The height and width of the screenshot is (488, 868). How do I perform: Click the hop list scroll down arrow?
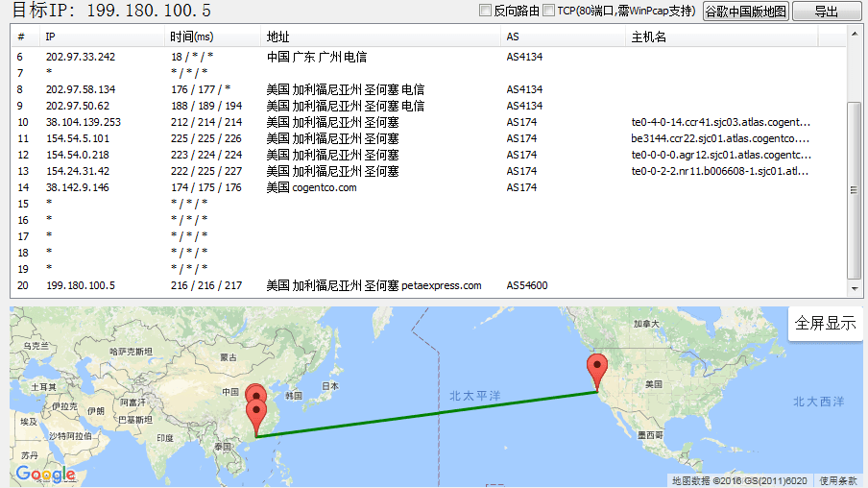(854, 287)
